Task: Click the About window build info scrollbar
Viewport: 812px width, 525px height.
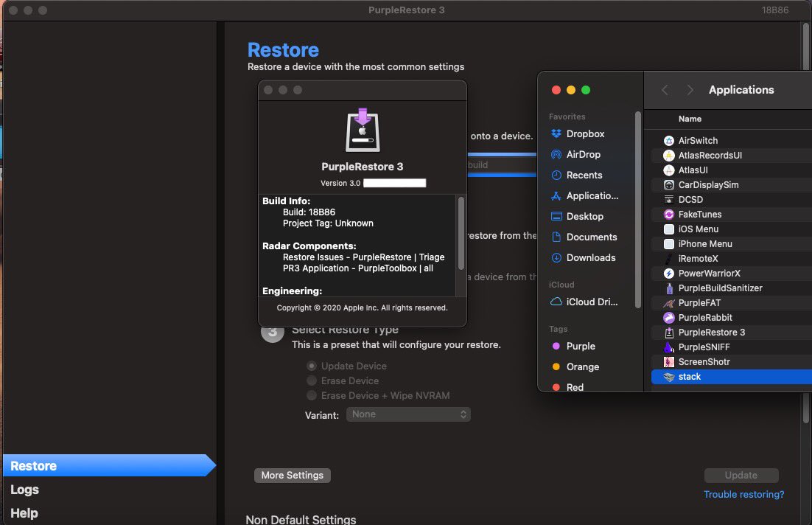Action: pyautogui.click(x=461, y=233)
